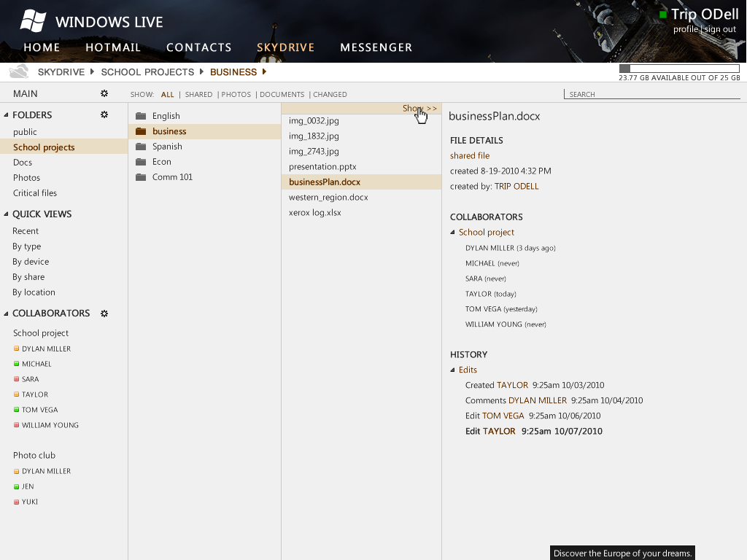Click green status icon next to TOM VEGA

coord(16,410)
